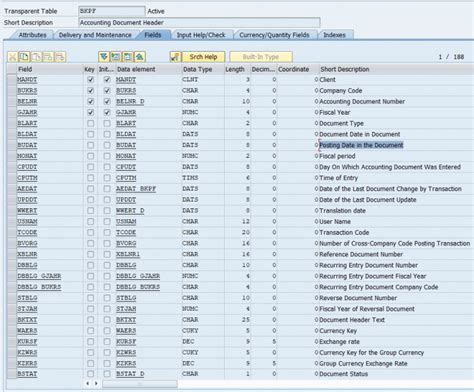Click the key icon beside Srch Help
This screenshot has height=392, width=474.
click(175, 57)
